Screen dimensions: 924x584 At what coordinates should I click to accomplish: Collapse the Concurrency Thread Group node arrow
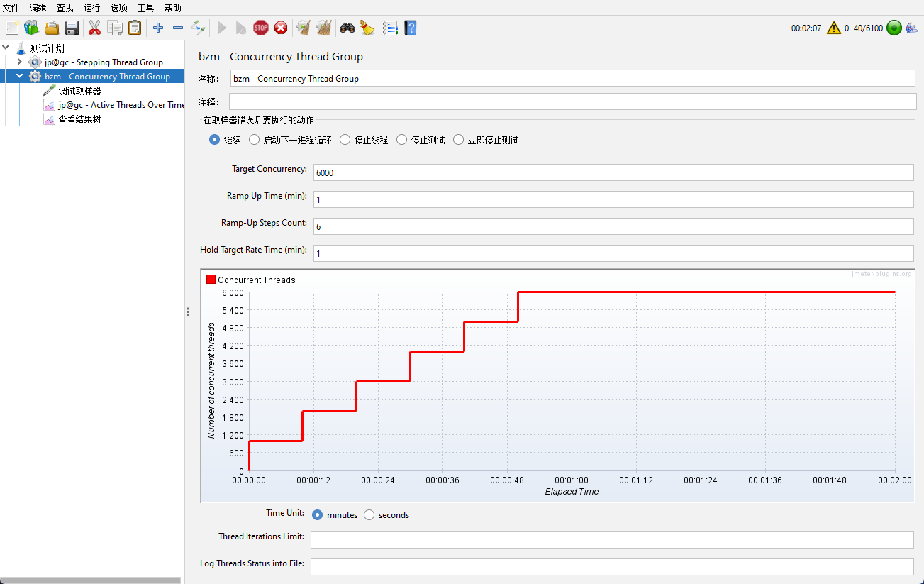20,76
